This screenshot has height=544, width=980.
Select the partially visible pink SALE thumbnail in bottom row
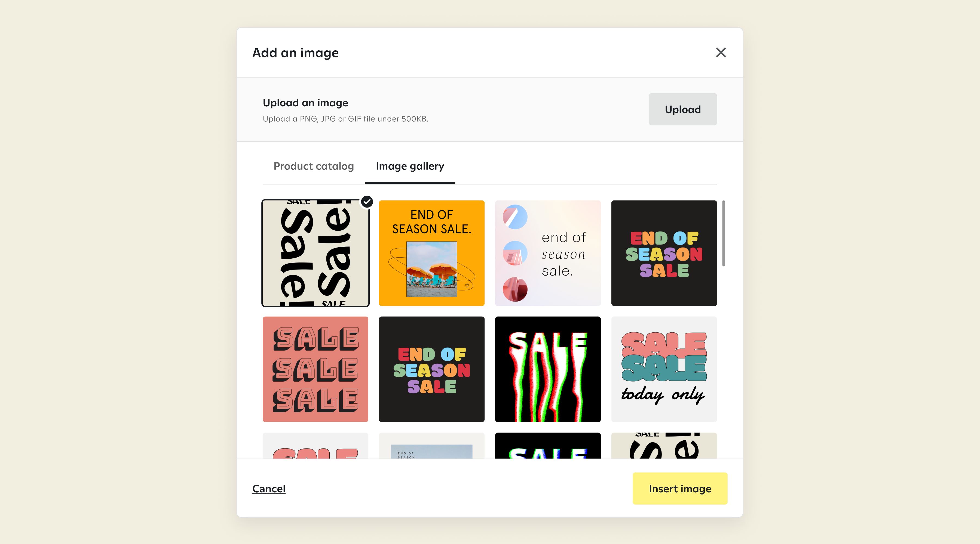(x=315, y=446)
